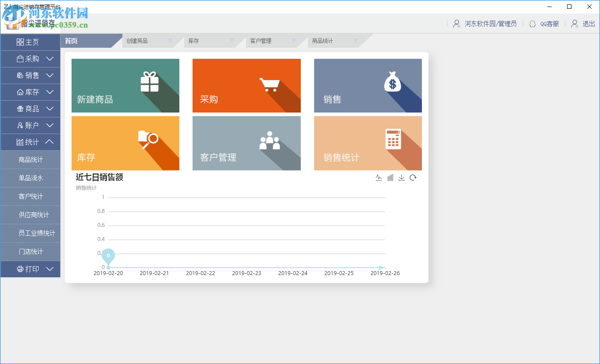Refresh the sales chart icon
Viewport: 600px width, 364px height.
click(413, 177)
